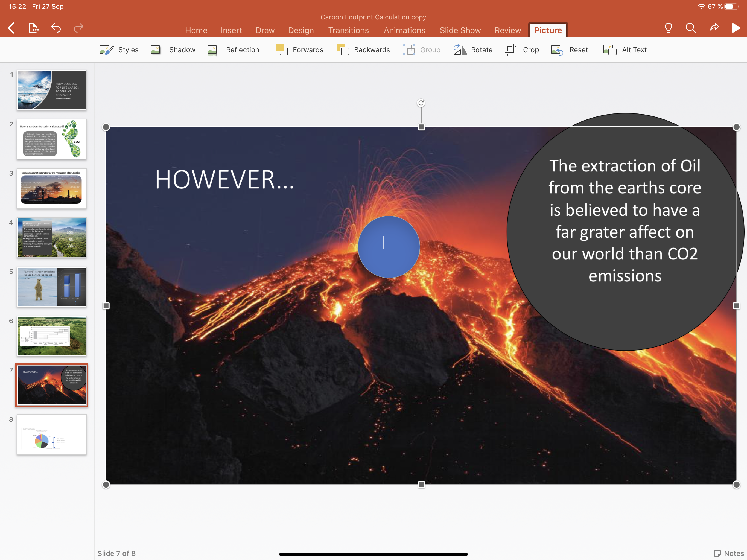Select slide 4 thumbnail

52,238
